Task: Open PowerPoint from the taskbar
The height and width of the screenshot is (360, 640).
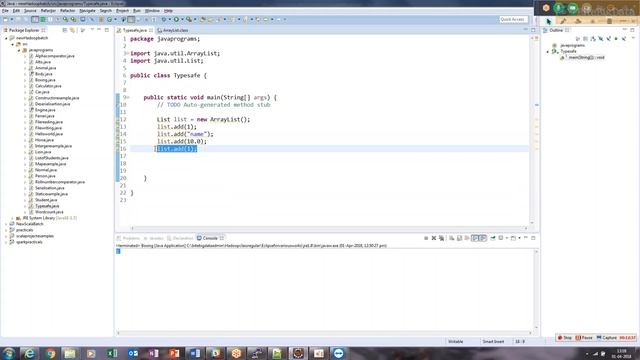Action: point(174,353)
